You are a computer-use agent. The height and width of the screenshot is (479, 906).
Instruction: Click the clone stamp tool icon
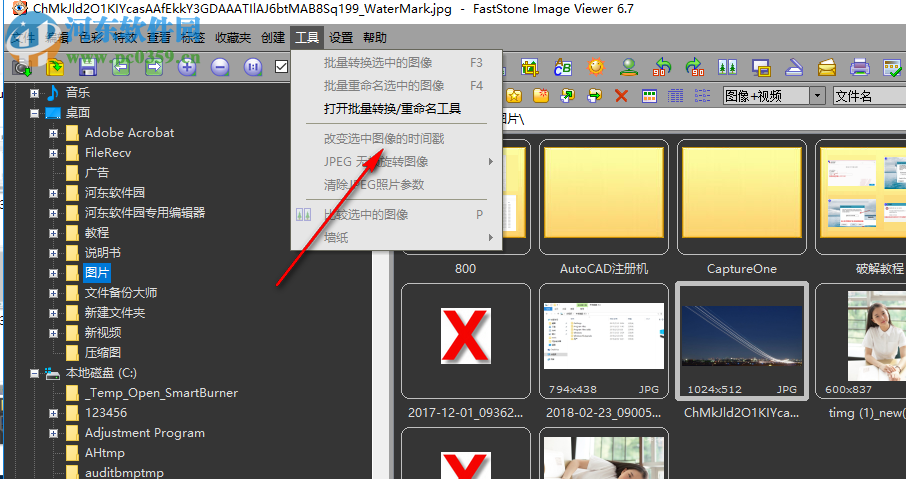click(629, 67)
